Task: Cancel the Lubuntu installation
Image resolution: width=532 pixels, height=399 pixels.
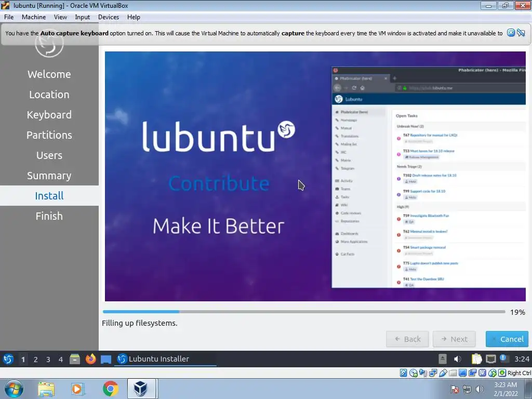Action: coord(507,339)
